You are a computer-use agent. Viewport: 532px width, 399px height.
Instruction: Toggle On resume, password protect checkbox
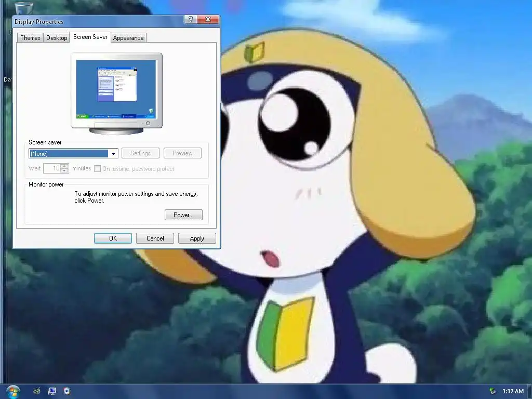97,169
